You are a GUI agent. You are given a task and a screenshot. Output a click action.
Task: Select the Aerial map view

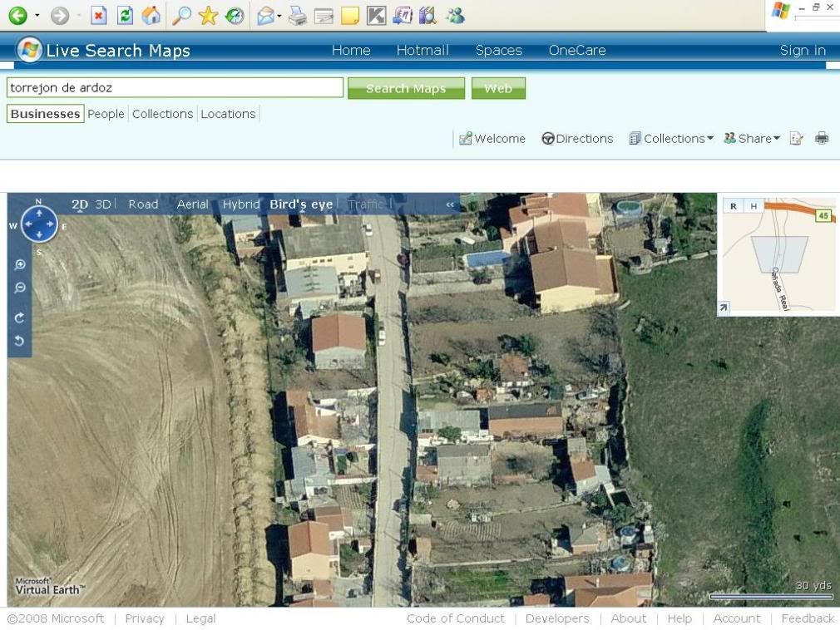192,204
